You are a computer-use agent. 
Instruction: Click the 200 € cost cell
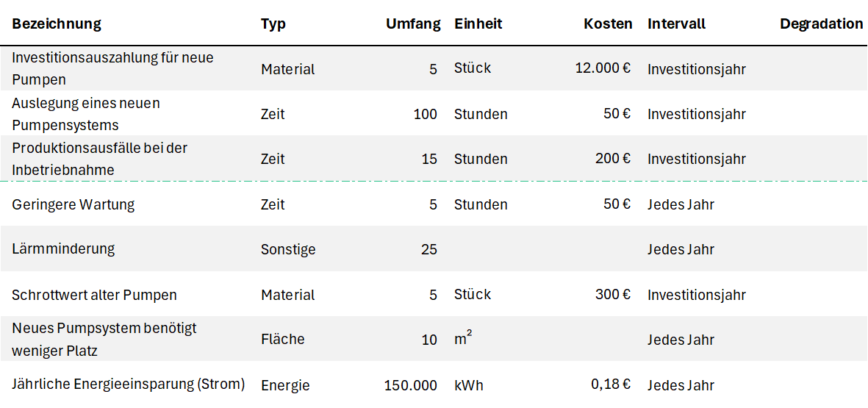612,159
